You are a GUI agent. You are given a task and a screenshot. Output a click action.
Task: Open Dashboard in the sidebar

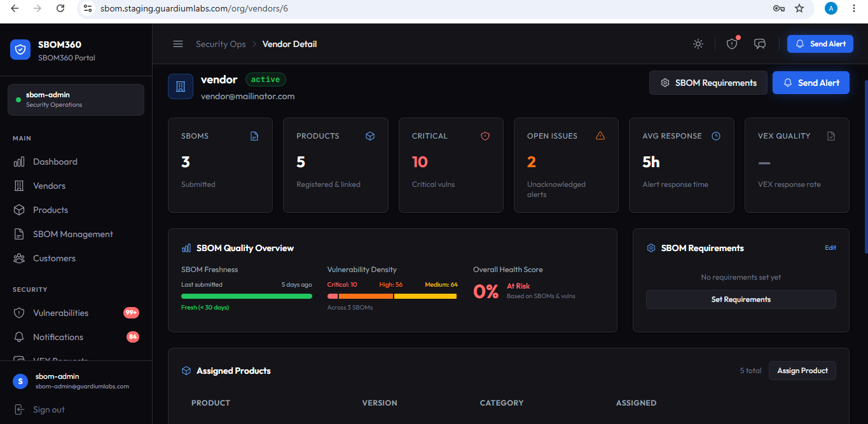[x=76, y=162]
